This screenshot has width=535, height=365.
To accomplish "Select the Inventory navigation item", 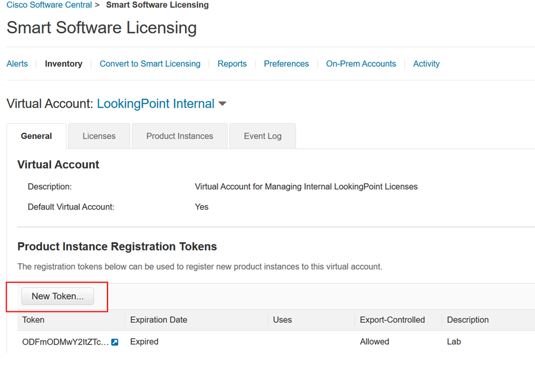I will point(63,64).
